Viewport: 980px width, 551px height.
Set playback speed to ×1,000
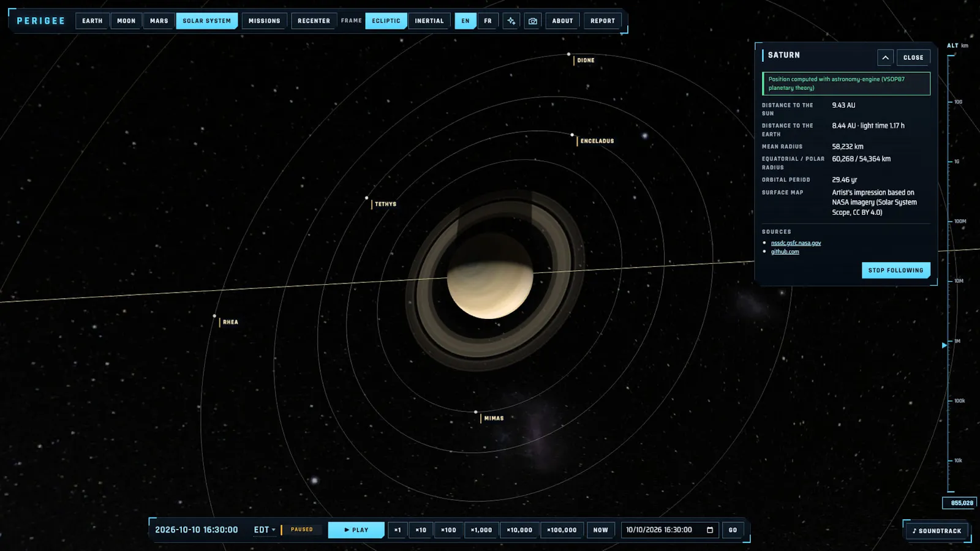tap(481, 530)
